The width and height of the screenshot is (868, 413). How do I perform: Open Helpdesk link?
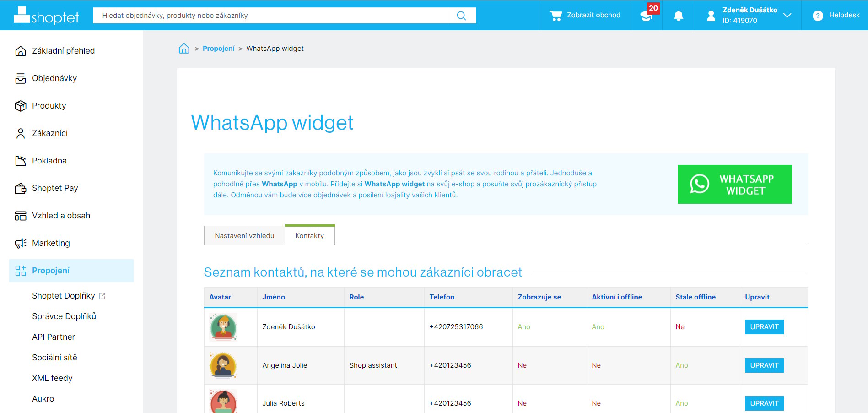click(844, 15)
